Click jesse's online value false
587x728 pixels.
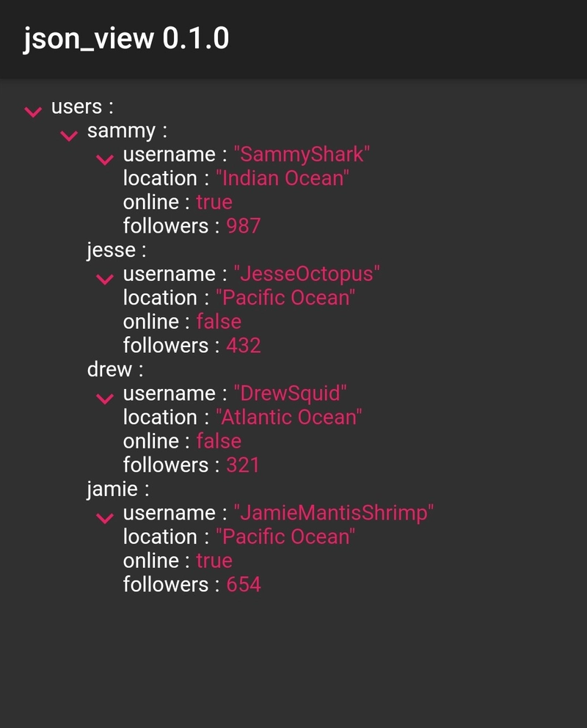(219, 322)
